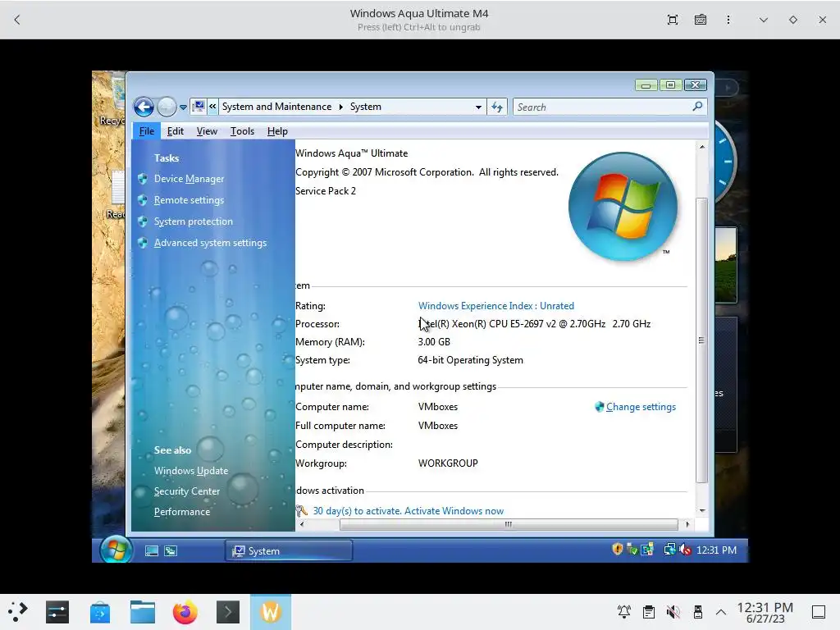The height and width of the screenshot is (630, 840).
Task: Click horizontal scrollbar left arrow
Action: [302, 524]
